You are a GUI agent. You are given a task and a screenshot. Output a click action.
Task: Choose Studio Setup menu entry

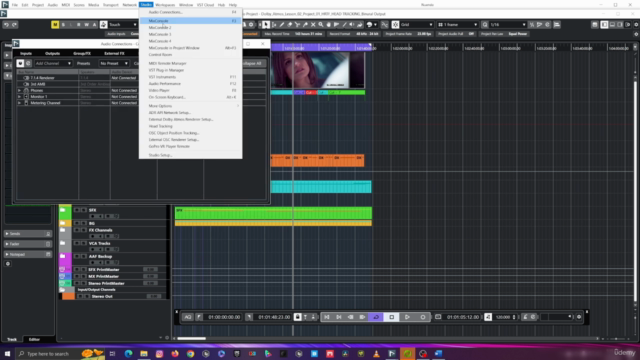pos(190,155)
